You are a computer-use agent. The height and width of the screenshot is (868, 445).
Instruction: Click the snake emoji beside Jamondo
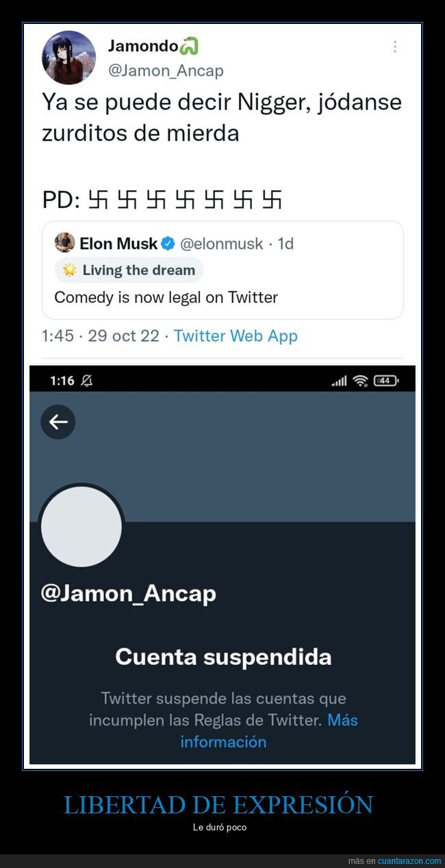pos(189,47)
